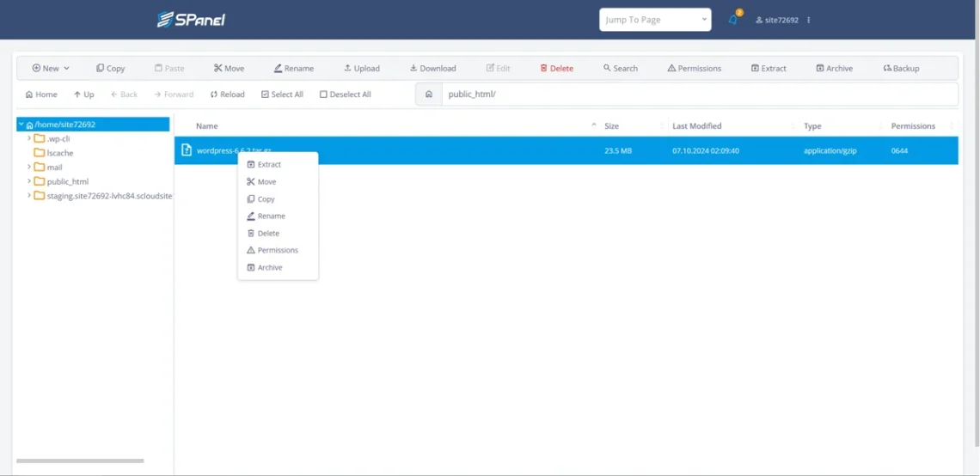
Task: Click the home icon beside path field
Action: click(x=428, y=95)
